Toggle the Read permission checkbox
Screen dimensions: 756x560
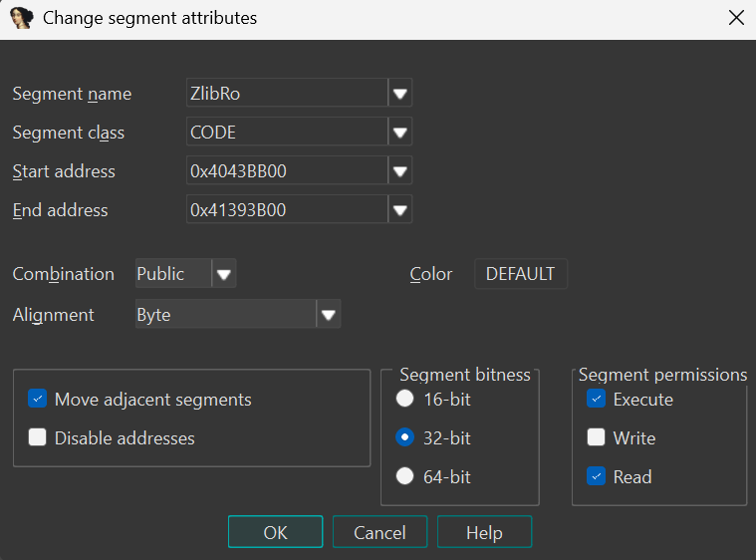click(596, 476)
